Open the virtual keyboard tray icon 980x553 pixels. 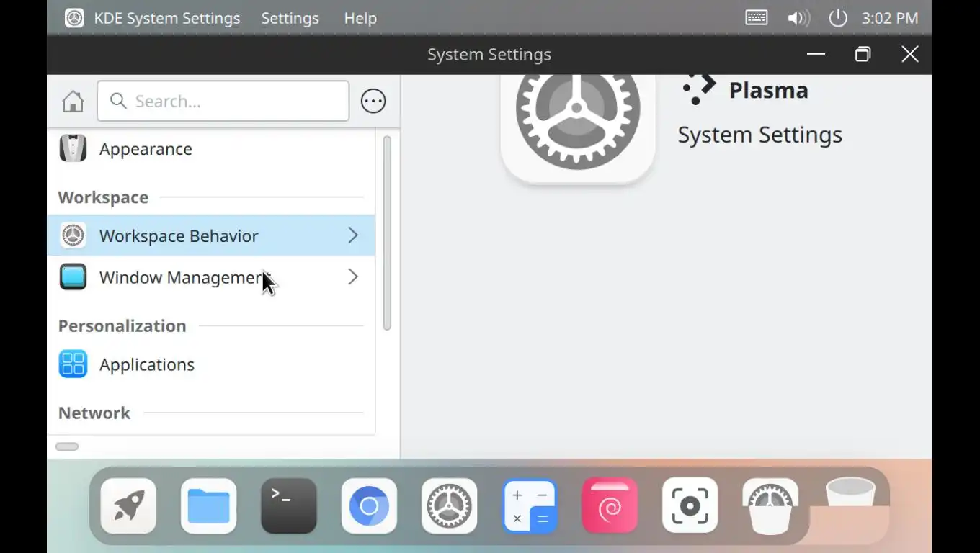[757, 18]
